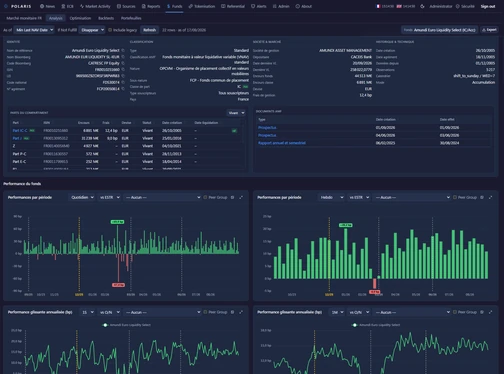The width and height of the screenshot is (504, 374).
Task: Open settings icon of 1M rolling performance chart
Action: (482, 312)
